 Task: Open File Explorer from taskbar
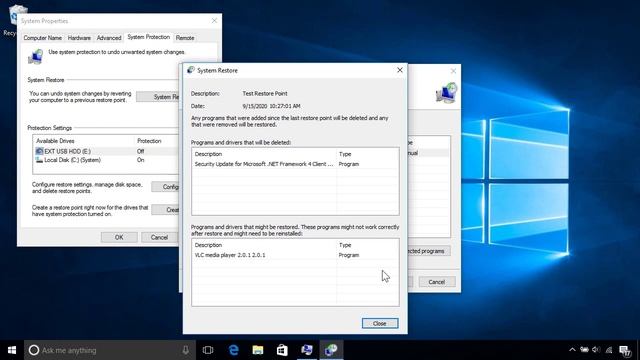(x=258, y=350)
